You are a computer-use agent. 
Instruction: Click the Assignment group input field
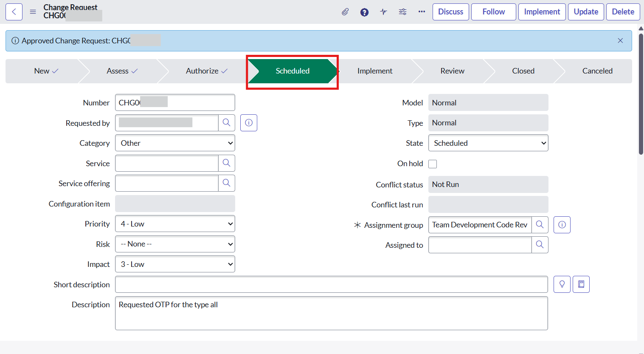[x=480, y=225]
